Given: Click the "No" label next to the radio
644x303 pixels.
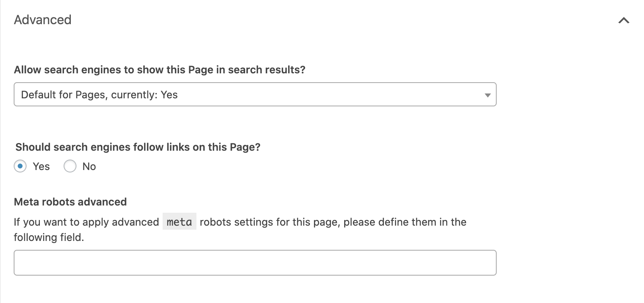Looking at the screenshot, I should click(x=89, y=166).
